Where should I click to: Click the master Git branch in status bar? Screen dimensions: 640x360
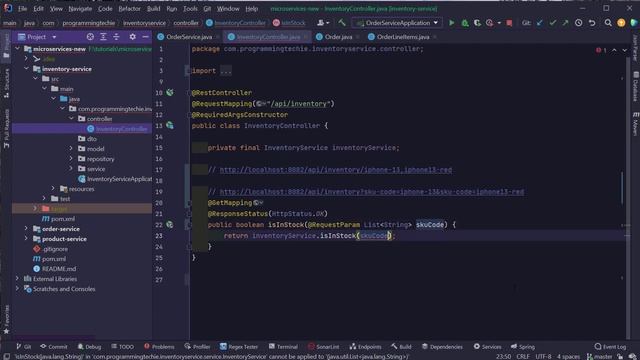tap(600, 356)
